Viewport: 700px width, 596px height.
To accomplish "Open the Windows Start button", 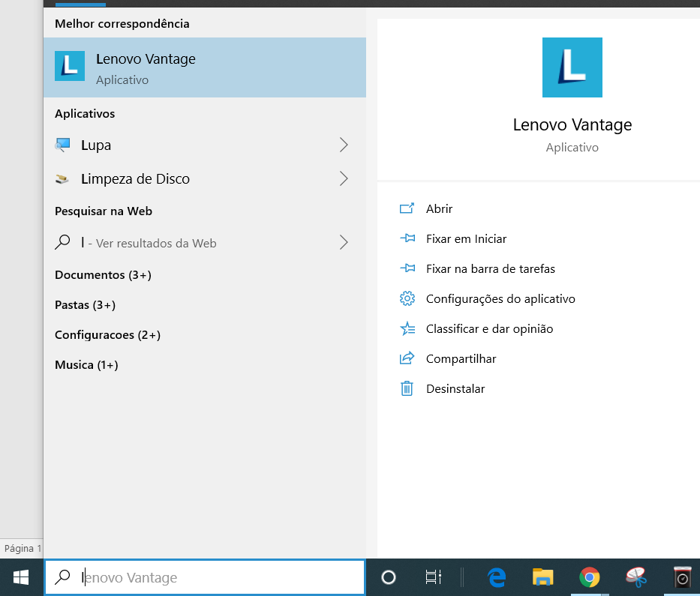I will (21, 577).
